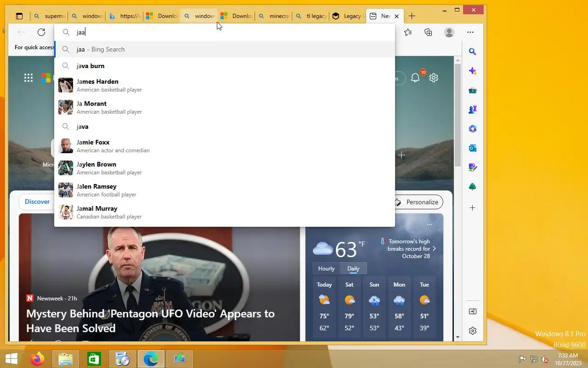Select the Daily weather tab

tap(353, 269)
